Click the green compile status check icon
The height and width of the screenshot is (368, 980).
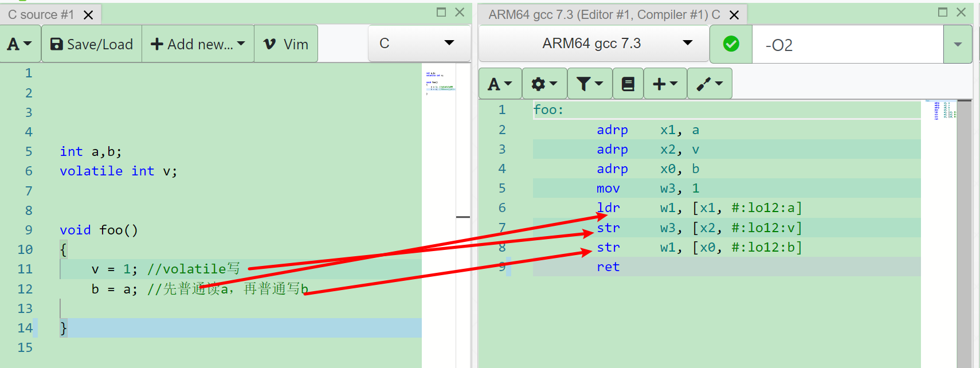point(731,44)
